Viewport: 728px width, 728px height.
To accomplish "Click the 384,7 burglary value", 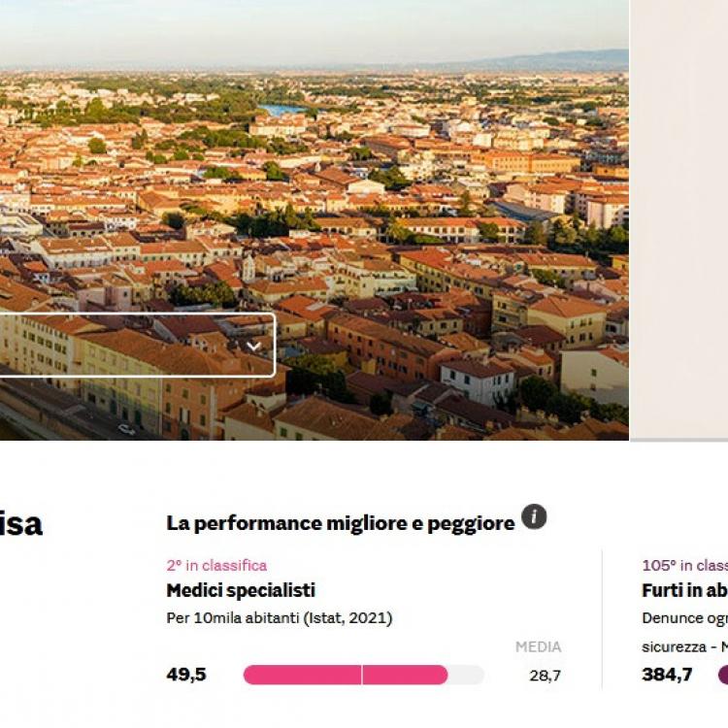I will tap(667, 675).
